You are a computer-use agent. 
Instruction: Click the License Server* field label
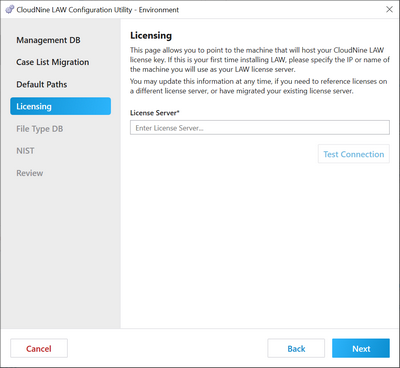click(155, 113)
